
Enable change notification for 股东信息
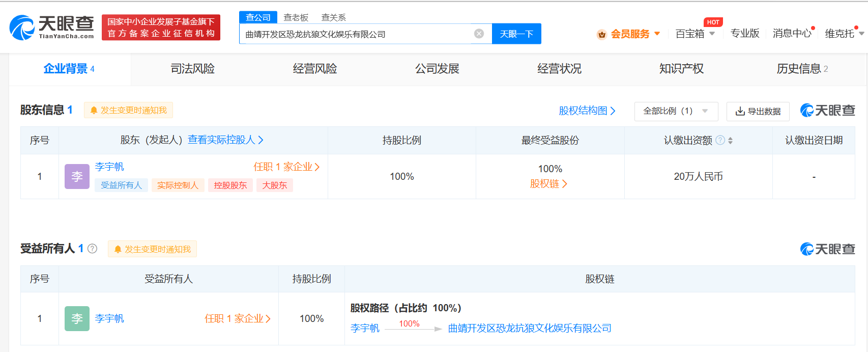click(x=128, y=110)
